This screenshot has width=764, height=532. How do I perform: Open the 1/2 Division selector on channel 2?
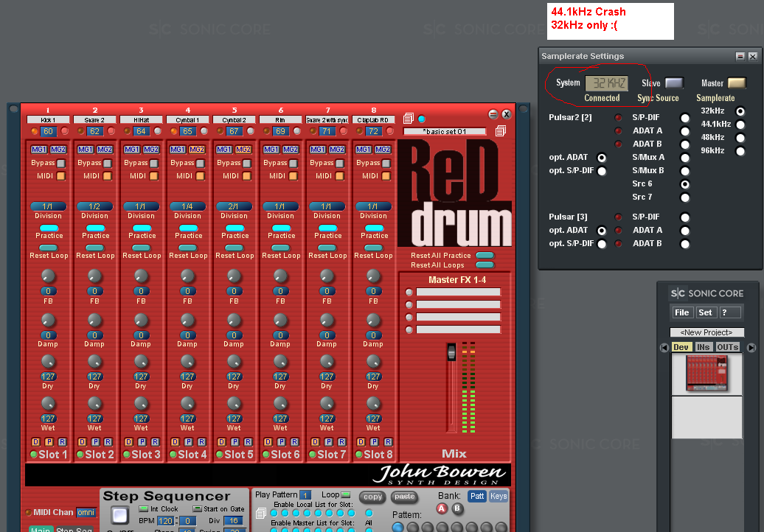94,206
